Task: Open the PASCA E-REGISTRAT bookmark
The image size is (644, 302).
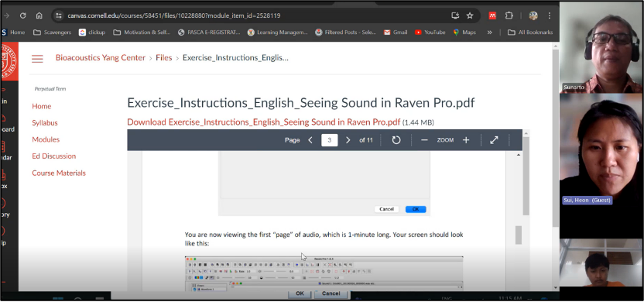Action: [209, 32]
